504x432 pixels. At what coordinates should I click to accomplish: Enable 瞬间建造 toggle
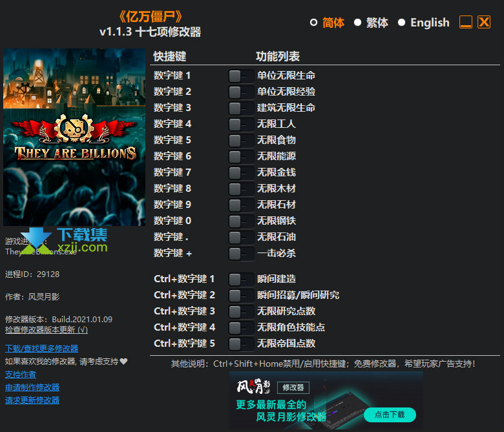tap(241, 279)
